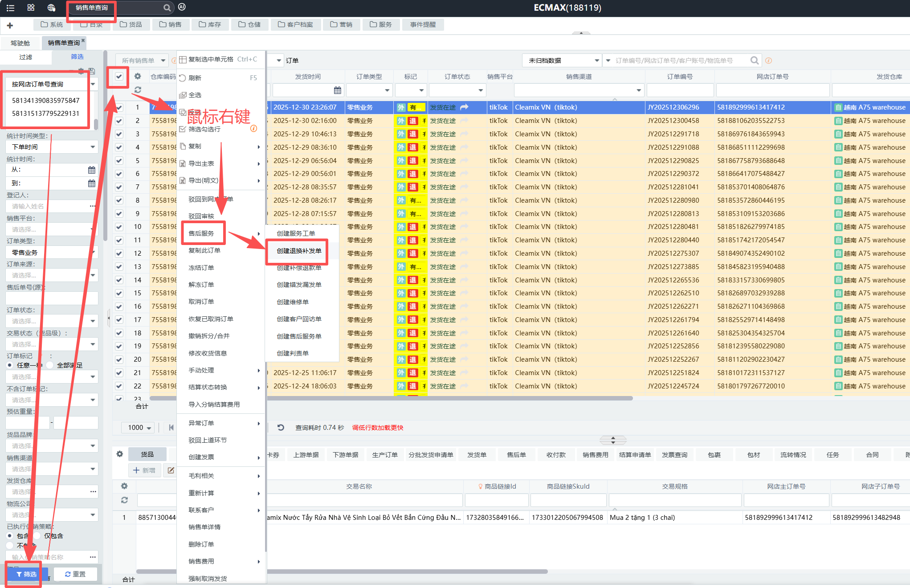Screen dimensions: 910x588
Task: Select 冻结订单 in context menu
Action: click(201, 268)
